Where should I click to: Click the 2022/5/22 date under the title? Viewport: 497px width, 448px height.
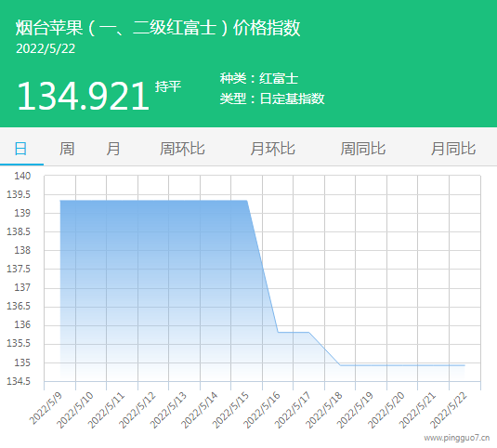46,48
